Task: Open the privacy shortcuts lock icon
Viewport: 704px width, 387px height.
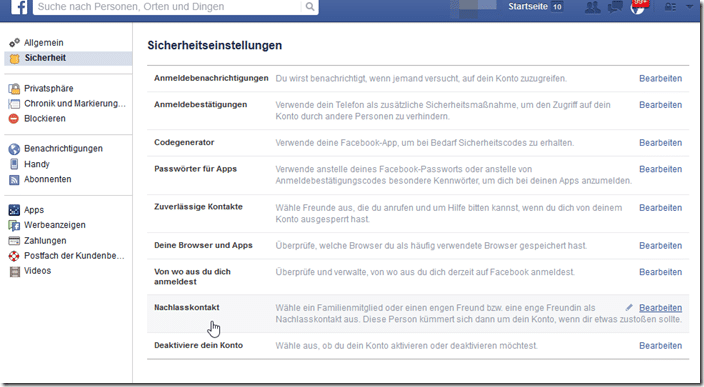Action: (670, 7)
